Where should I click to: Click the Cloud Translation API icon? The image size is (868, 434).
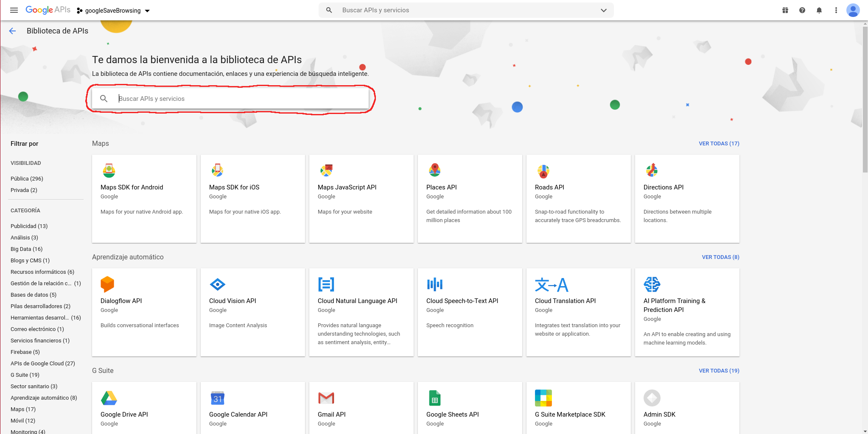coord(551,285)
